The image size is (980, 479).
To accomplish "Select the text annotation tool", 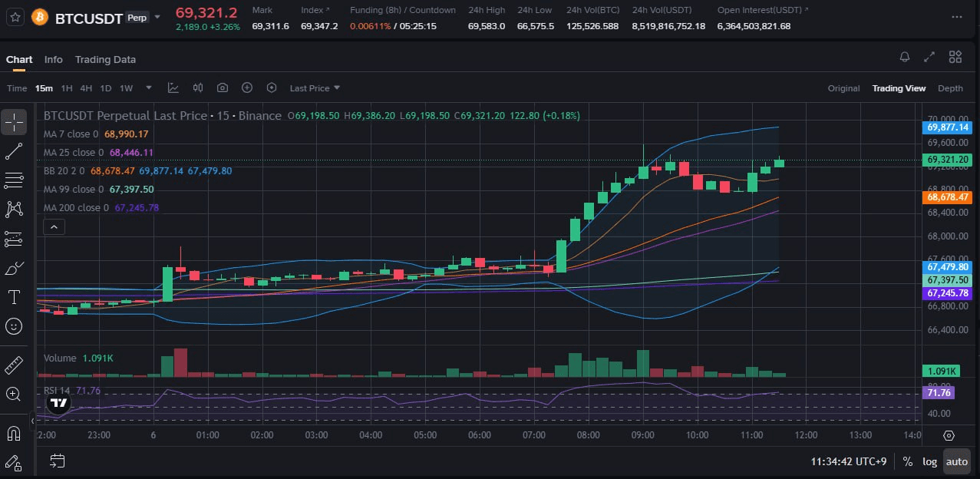I will click(14, 296).
